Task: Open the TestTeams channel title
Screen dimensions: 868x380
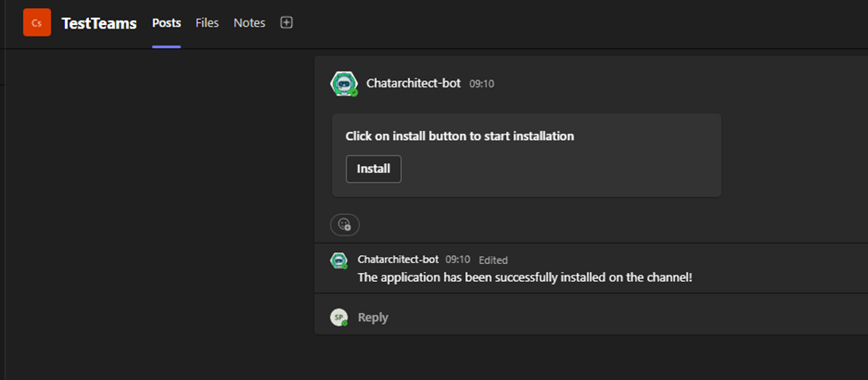Action: point(99,23)
